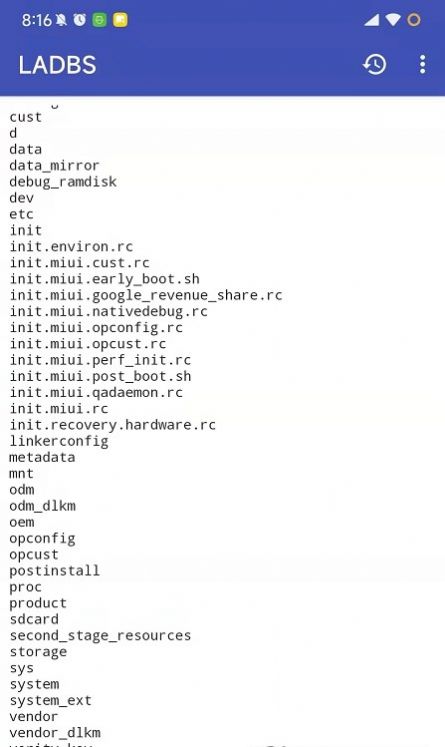Open the three-dot overflow menu
The image size is (445, 747).
tap(422, 64)
